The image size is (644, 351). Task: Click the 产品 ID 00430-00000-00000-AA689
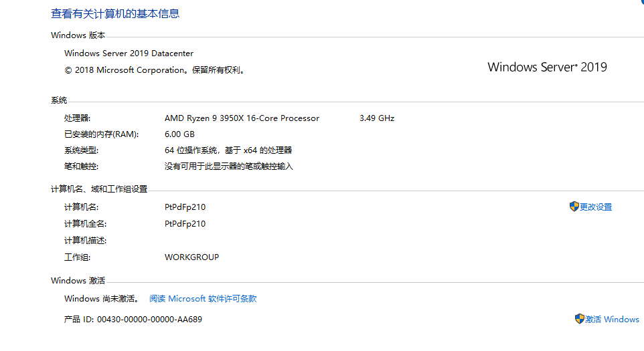click(x=133, y=319)
